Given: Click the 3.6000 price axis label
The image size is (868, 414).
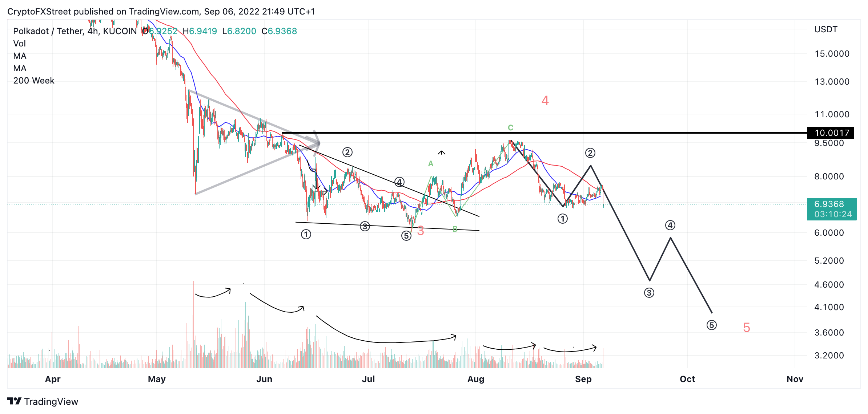Looking at the screenshot, I should 829,333.
